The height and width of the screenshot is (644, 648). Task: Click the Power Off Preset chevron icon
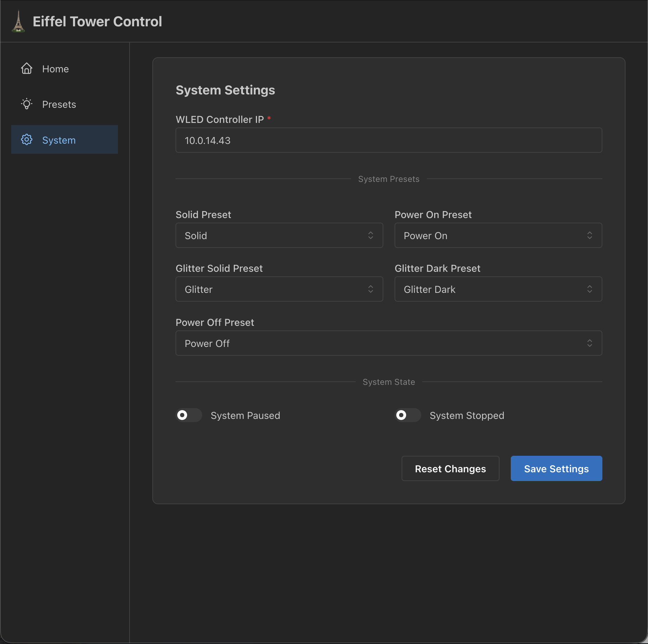click(590, 343)
